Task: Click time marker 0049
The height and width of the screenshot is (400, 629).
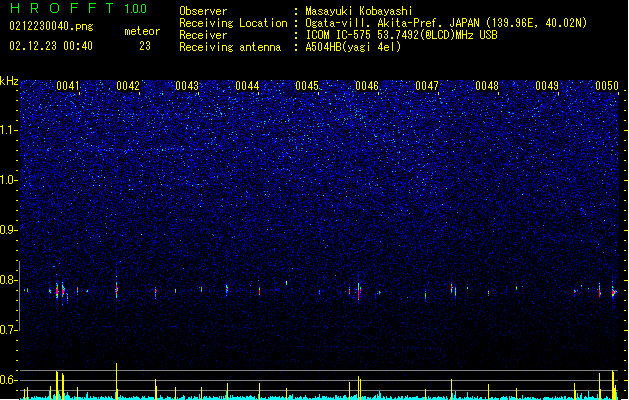Action: tap(547, 86)
